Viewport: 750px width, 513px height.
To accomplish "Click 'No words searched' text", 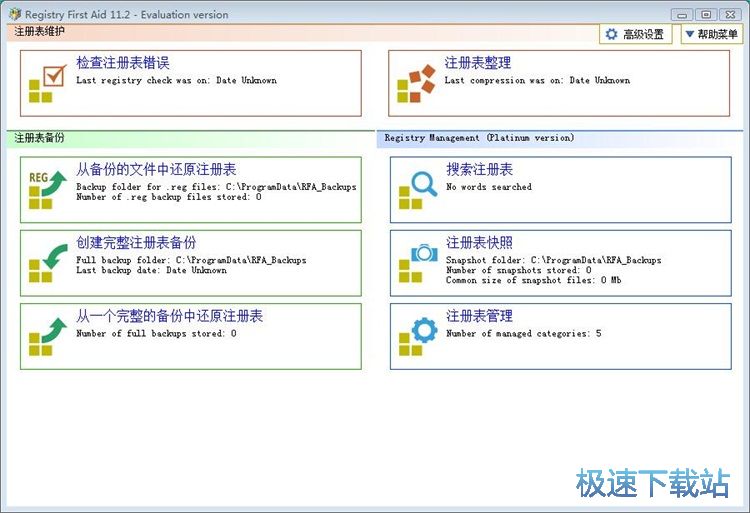I will click(x=489, y=187).
